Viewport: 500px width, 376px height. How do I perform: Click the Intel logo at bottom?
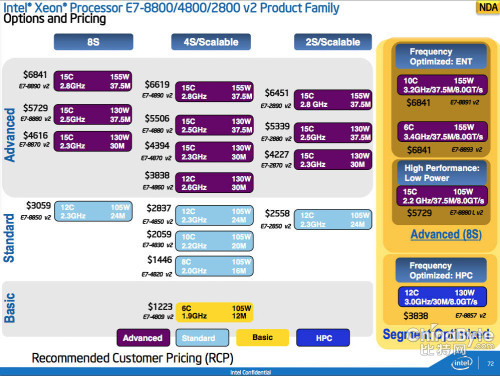coord(462,363)
